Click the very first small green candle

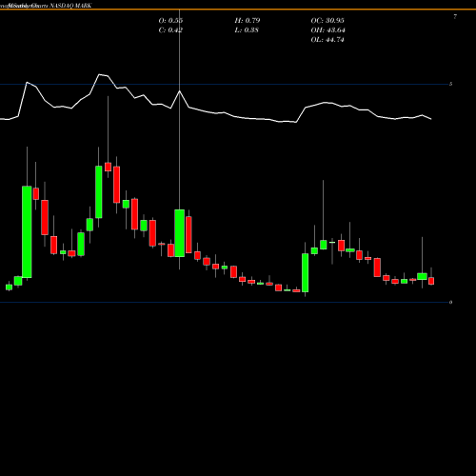(9, 288)
